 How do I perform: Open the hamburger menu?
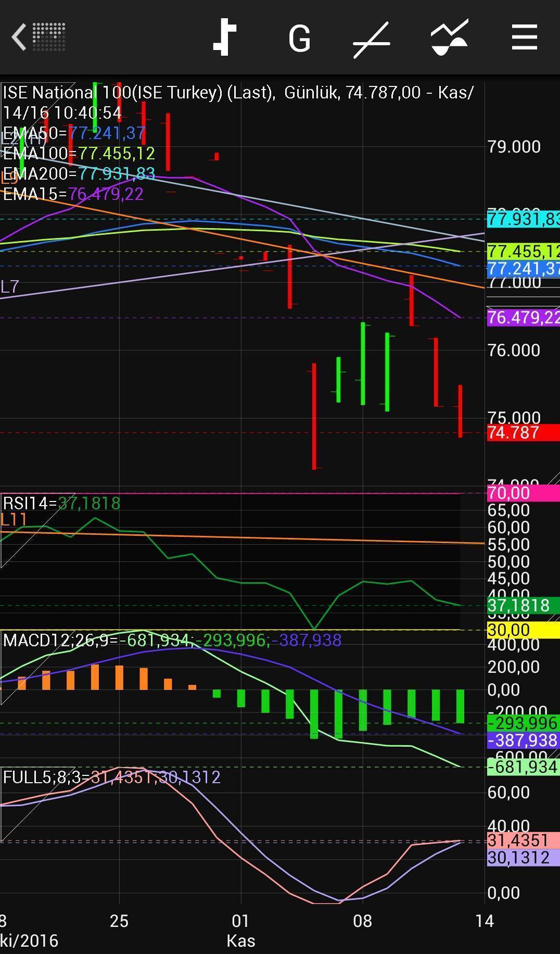coord(524,37)
